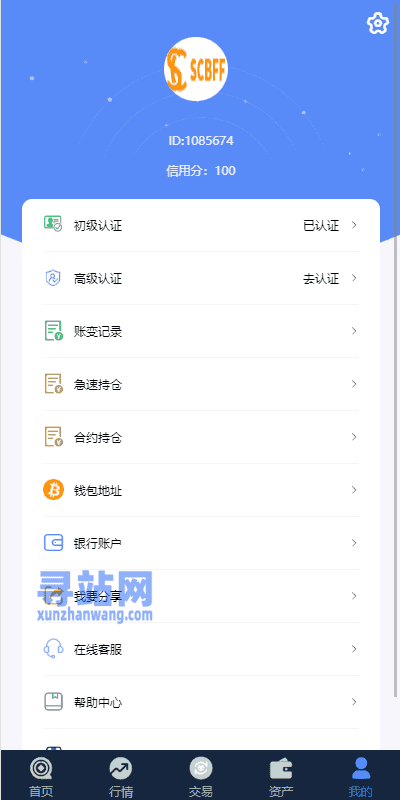Tap the SCBFF profile avatar
The width and height of the screenshot is (400, 800).
pyautogui.click(x=196, y=69)
